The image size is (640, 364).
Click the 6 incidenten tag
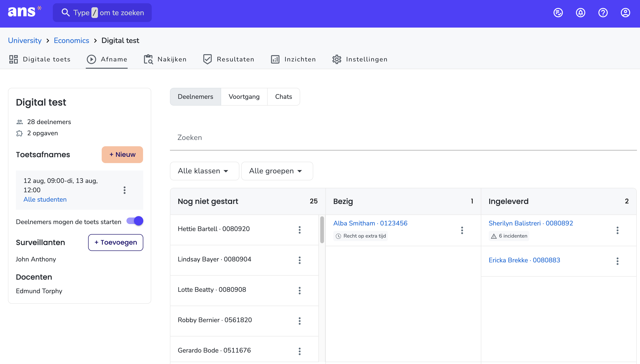click(x=508, y=236)
